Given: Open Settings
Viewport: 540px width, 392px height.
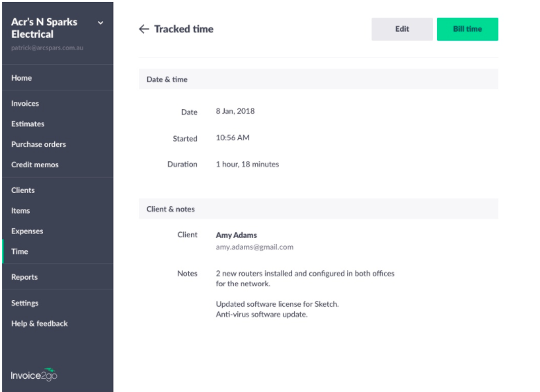Looking at the screenshot, I should coord(24,303).
